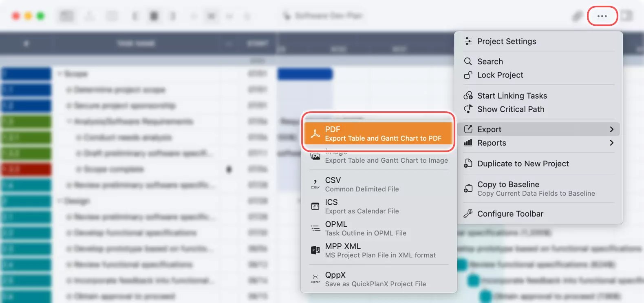Export Task Outline as OPML file
The width and height of the screenshot is (644, 303).
(365, 228)
